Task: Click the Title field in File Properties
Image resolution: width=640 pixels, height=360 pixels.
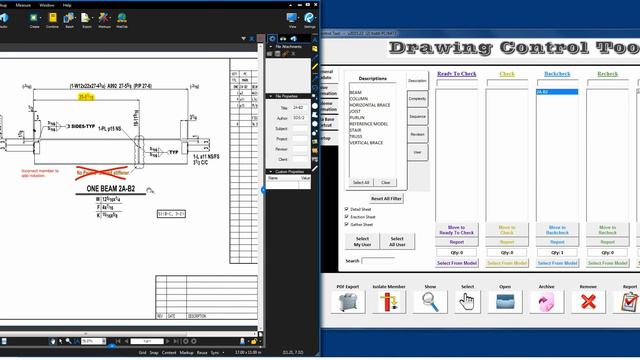Action: 299,108
